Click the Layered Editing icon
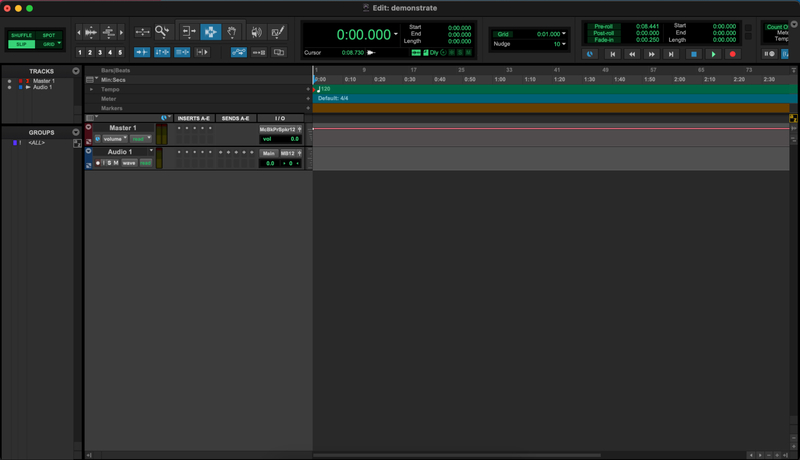 (x=279, y=52)
